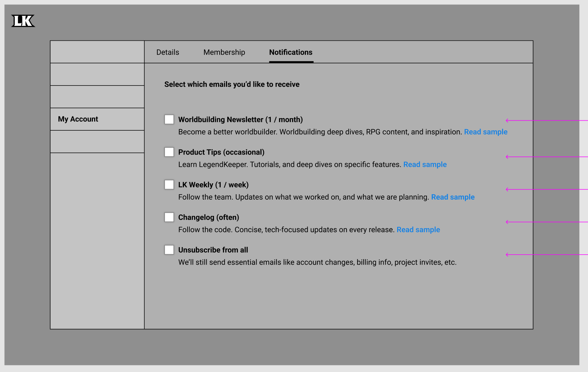Click the Worldbuilding Newsletter label text
The image size is (588, 372).
pyautogui.click(x=240, y=119)
